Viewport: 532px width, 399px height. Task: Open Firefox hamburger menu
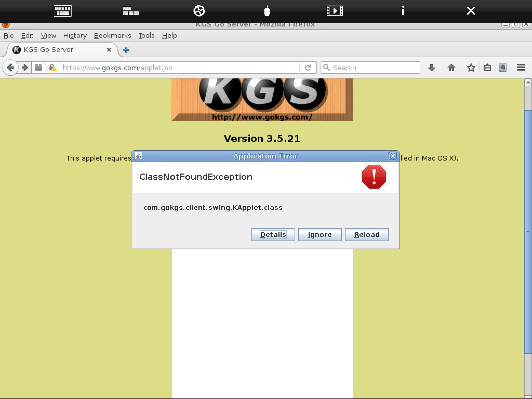pyautogui.click(x=521, y=68)
